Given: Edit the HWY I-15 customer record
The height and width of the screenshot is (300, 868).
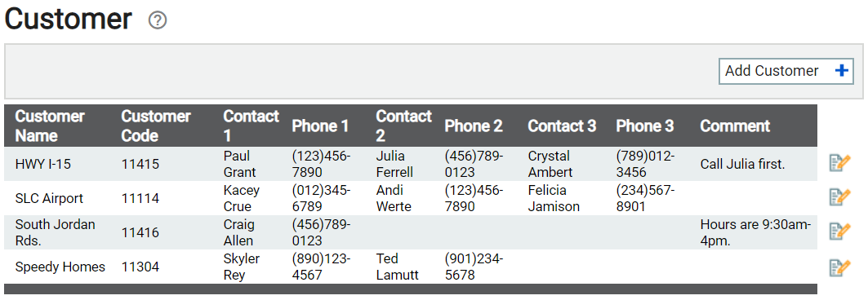Looking at the screenshot, I should [839, 164].
